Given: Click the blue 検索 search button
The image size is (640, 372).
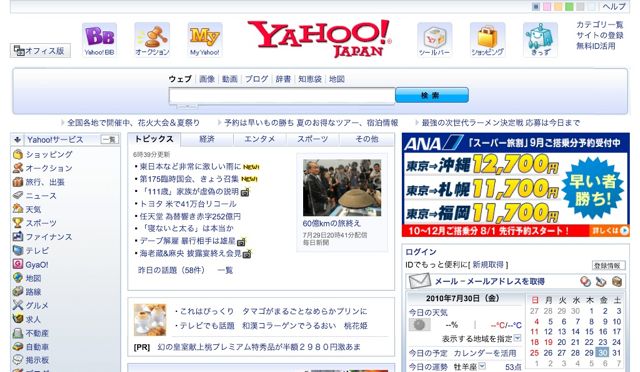Looking at the screenshot, I should point(432,95).
